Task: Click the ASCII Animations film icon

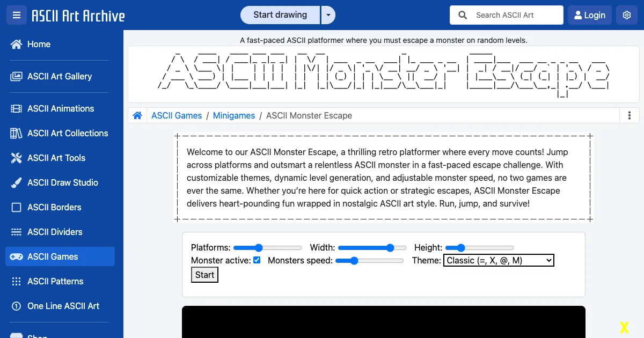Action: [x=16, y=109]
